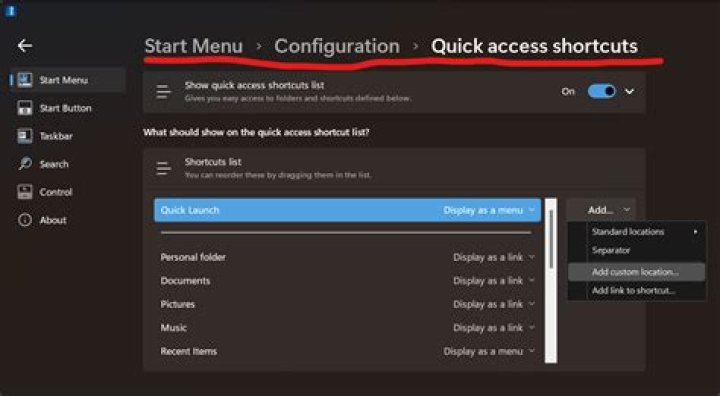Open Personal folder display mode dropdown
The image size is (720, 396).
pyautogui.click(x=494, y=257)
